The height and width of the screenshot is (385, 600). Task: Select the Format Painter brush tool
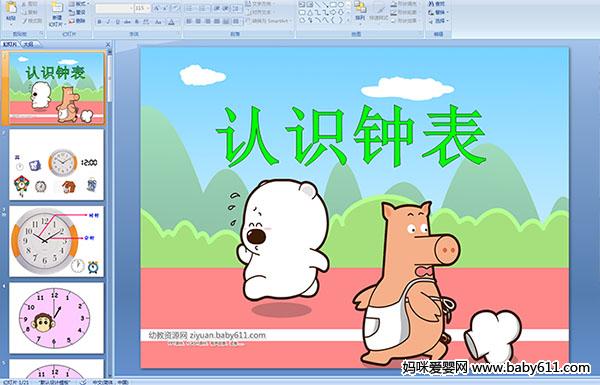[x=32, y=21]
